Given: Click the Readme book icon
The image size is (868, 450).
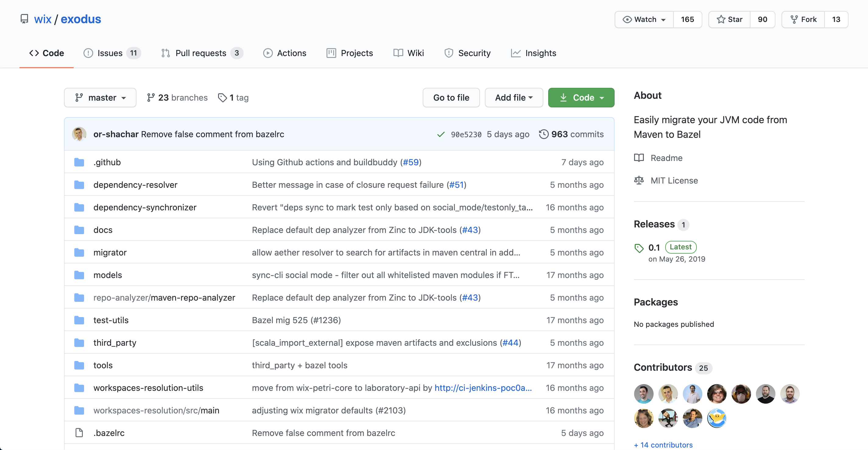Looking at the screenshot, I should pyautogui.click(x=639, y=158).
